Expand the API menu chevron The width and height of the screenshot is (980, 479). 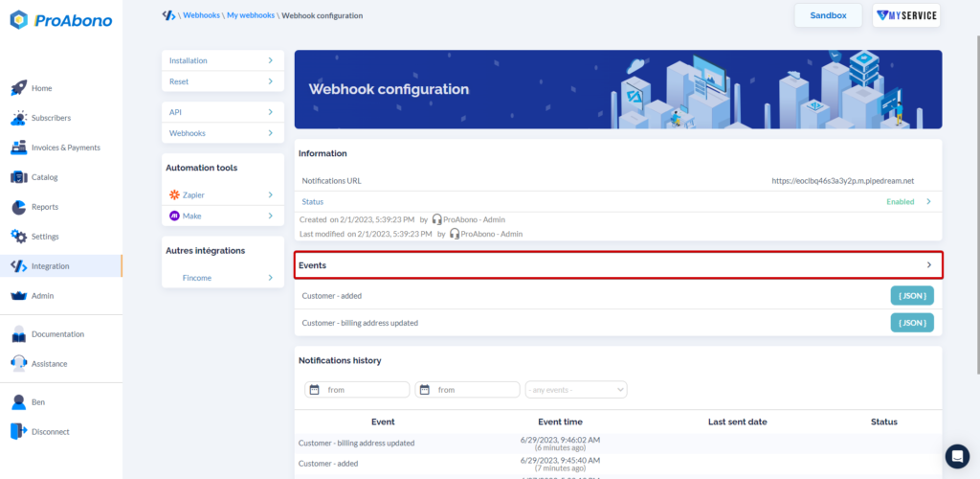click(x=271, y=112)
